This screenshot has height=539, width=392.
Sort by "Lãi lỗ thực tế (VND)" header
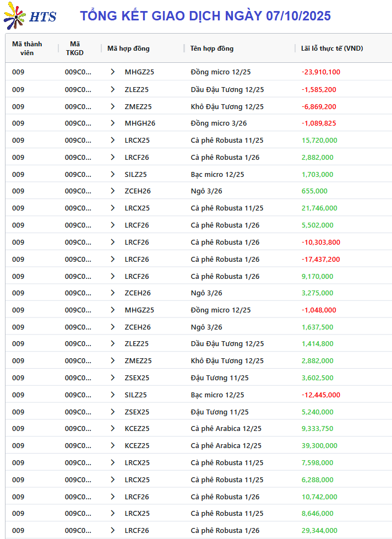point(332,48)
